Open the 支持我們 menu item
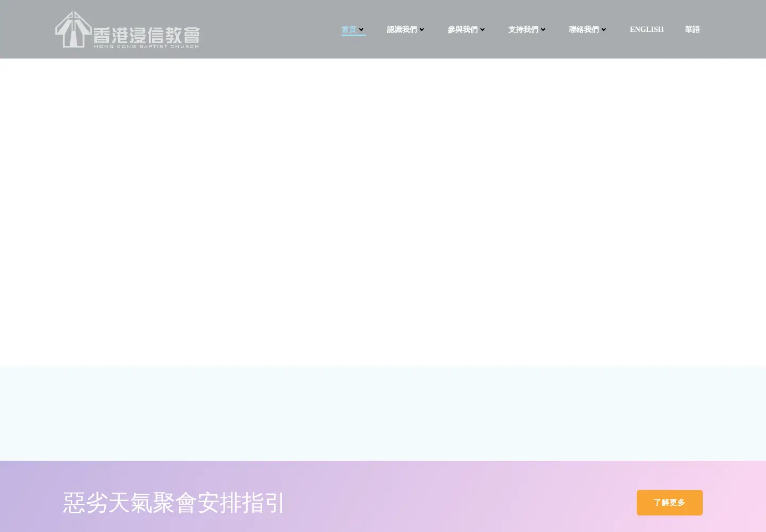The image size is (766, 532). pyautogui.click(x=523, y=30)
